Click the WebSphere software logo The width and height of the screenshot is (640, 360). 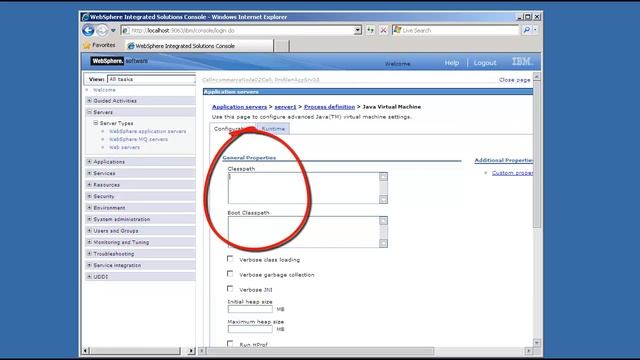(119, 61)
